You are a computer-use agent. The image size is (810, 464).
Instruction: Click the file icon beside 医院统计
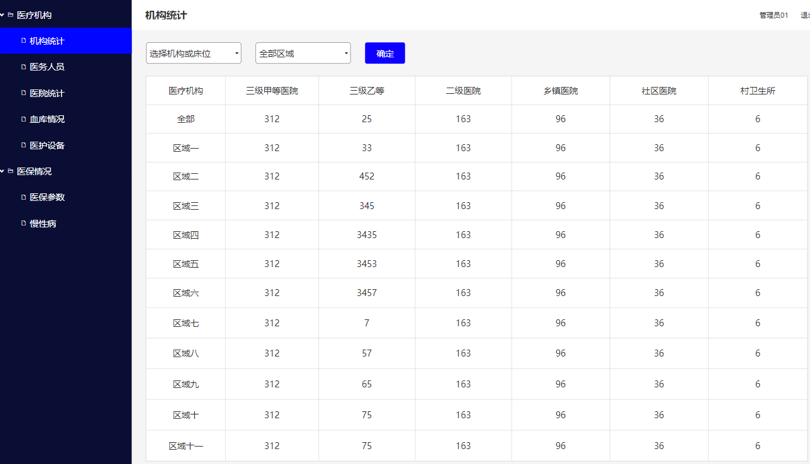point(24,93)
